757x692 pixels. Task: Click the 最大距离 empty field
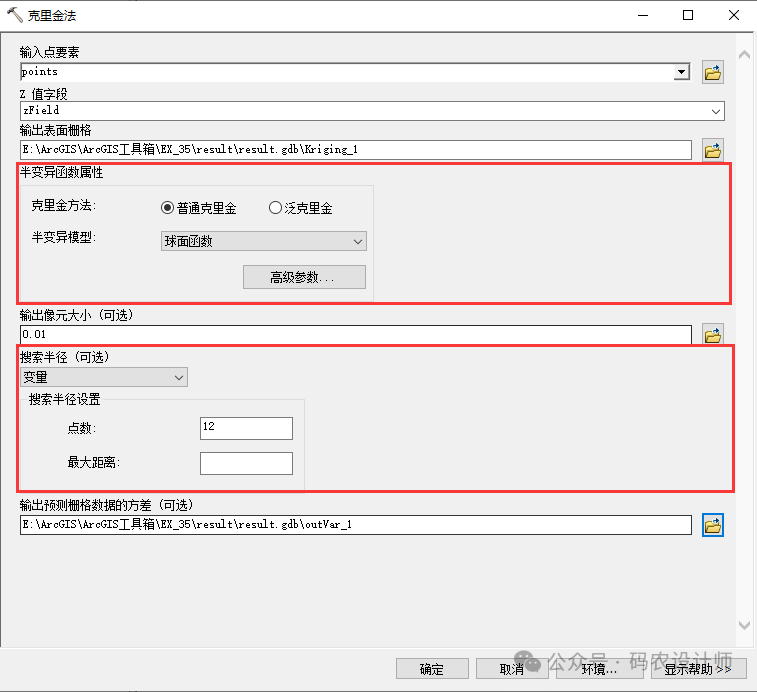246,463
